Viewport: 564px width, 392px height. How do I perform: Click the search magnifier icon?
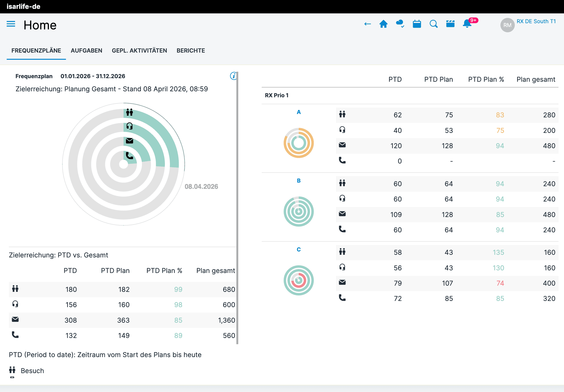433,24
